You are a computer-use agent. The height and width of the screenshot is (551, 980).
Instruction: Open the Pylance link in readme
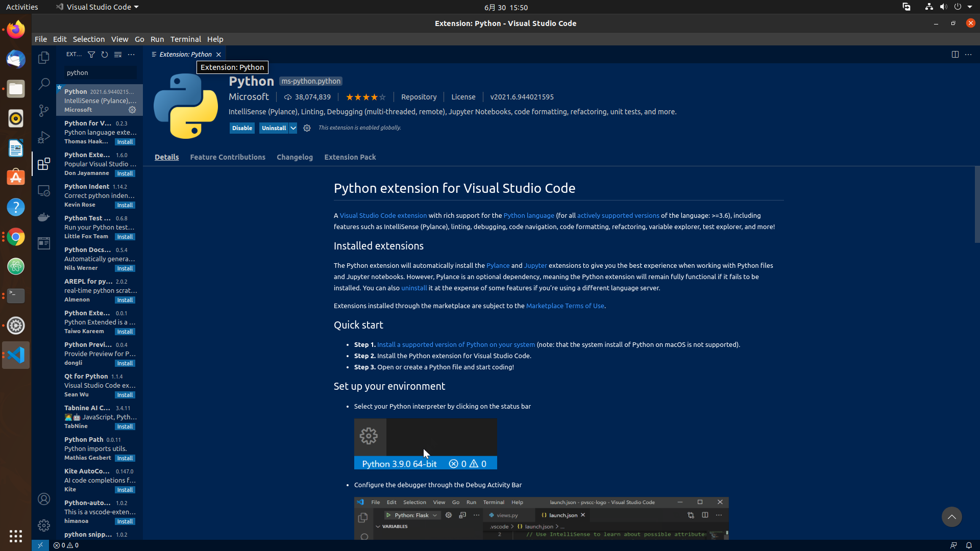coord(498,265)
